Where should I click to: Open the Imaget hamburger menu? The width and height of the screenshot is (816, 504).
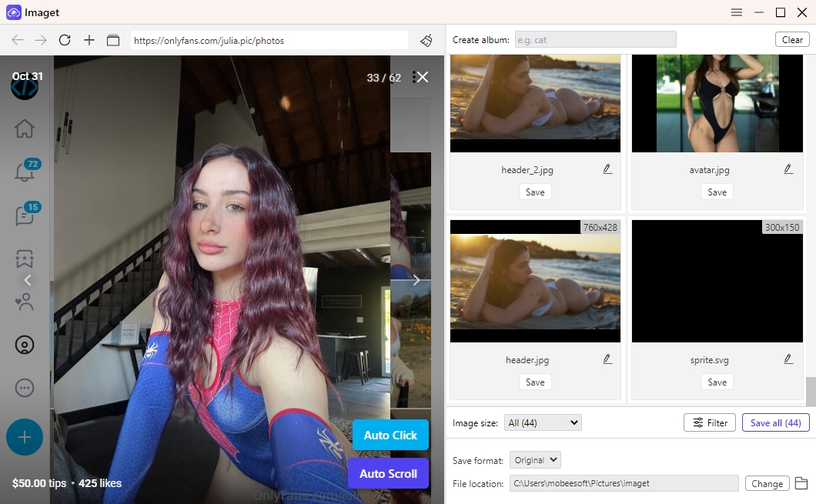737,12
